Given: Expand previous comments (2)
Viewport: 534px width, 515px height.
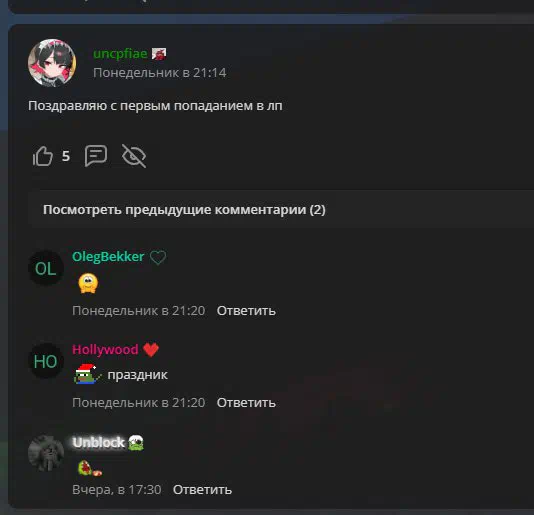Looking at the screenshot, I should (x=184, y=209).
